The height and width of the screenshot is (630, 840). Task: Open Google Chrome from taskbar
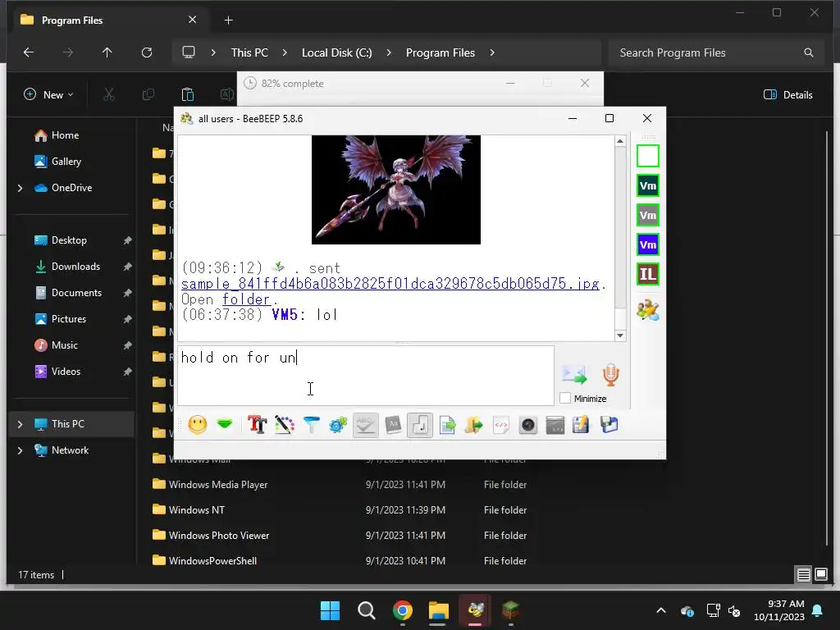pyautogui.click(x=402, y=610)
